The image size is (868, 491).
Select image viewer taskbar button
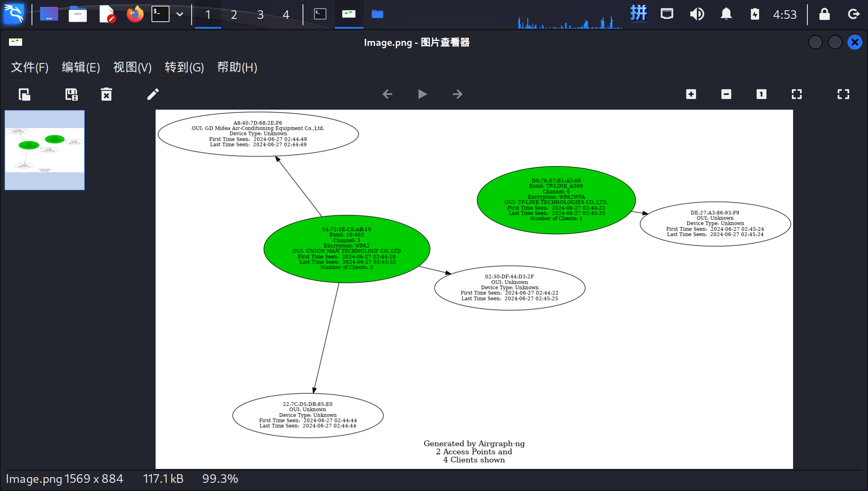pos(349,14)
